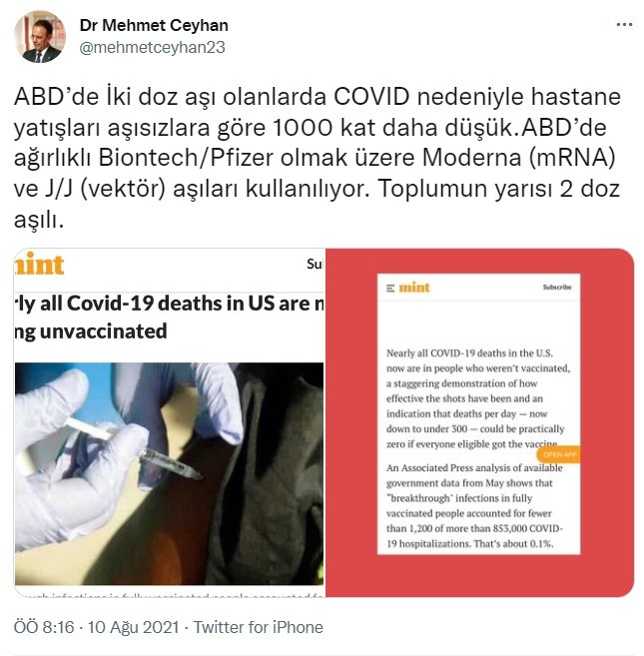The width and height of the screenshot is (644, 656).
Task: Click the ÖÖ 8:16 timestamp
Action: pyautogui.click(x=44, y=628)
